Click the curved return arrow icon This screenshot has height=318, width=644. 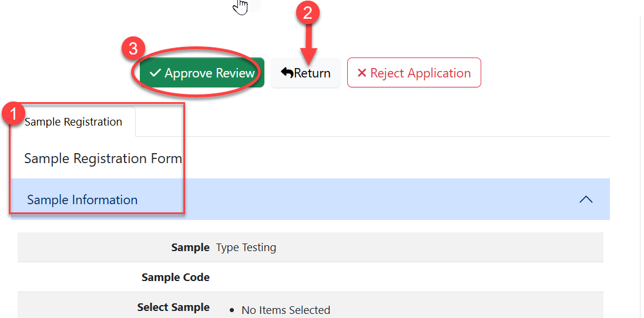pos(287,73)
